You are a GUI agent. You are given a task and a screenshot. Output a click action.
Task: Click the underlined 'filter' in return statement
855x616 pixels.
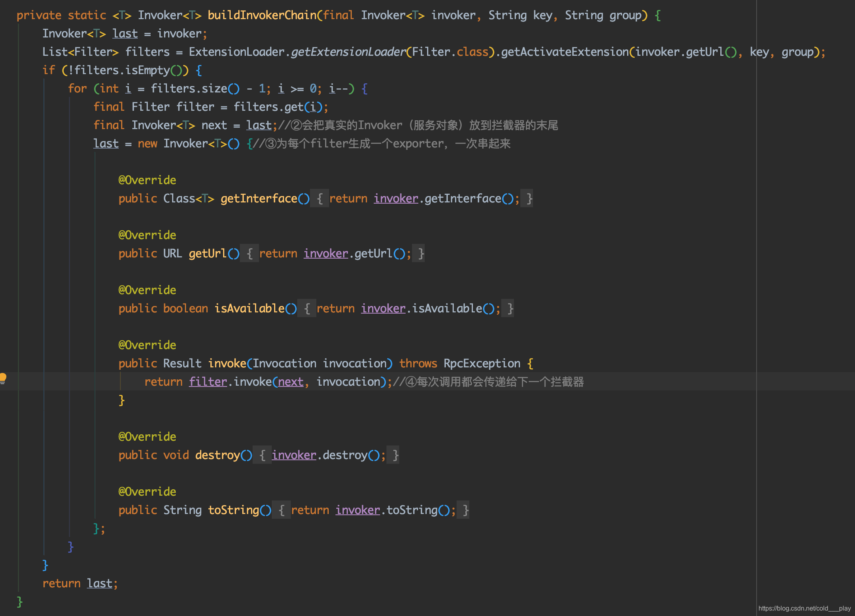(x=208, y=382)
